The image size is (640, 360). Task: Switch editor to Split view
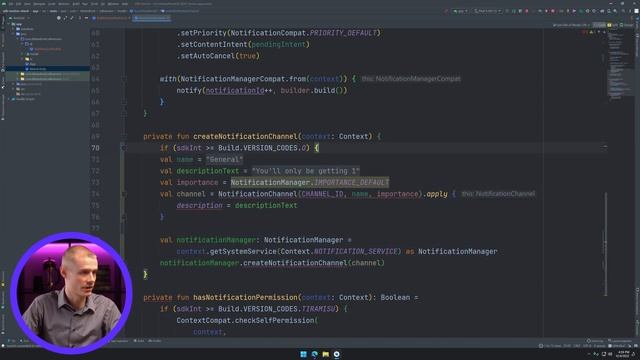click(x=612, y=25)
